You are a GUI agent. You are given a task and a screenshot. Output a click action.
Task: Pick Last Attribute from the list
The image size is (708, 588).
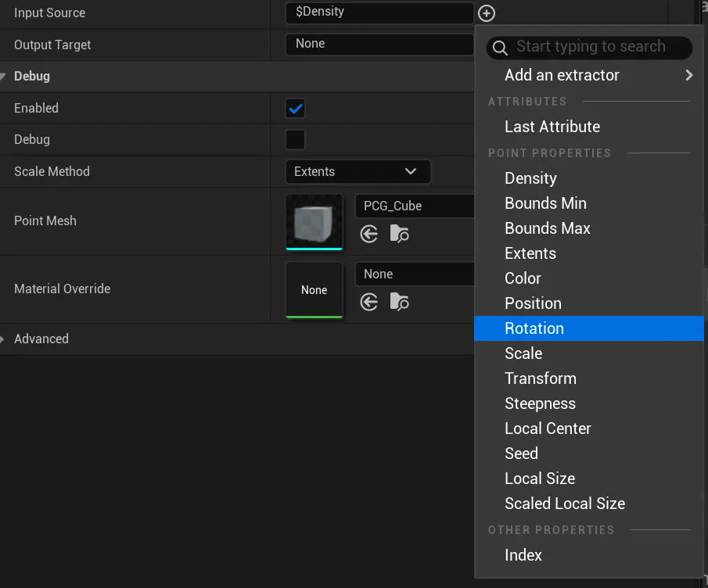(552, 127)
